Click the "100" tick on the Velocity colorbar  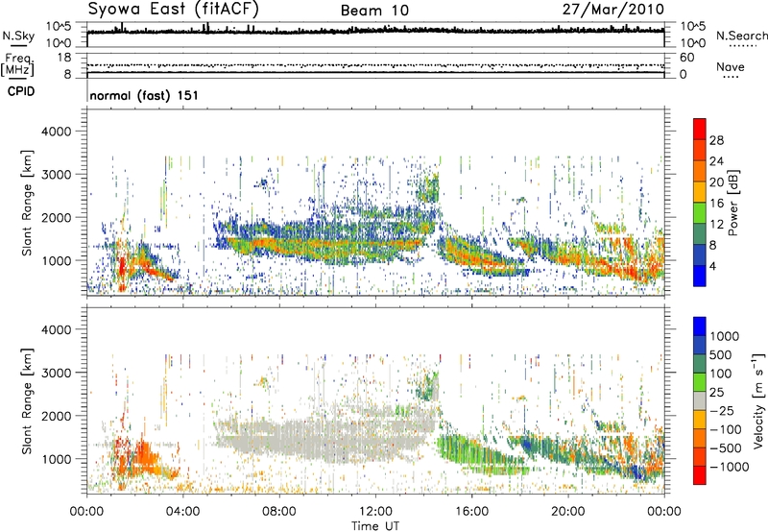(x=721, y=374)
